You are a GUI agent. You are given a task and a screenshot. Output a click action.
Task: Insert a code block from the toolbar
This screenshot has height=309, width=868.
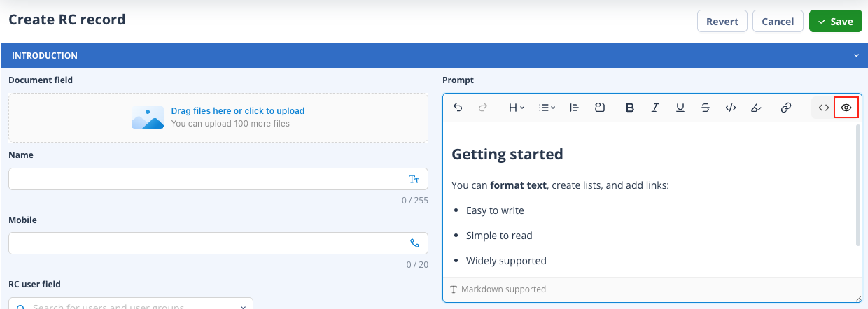599,108
